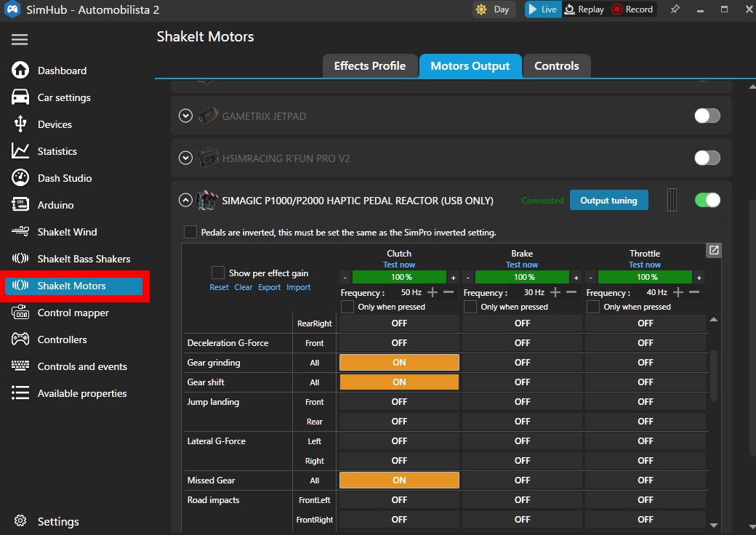Click effects table scroll-down arrow
756x535 pixels.
coord(714,526)
